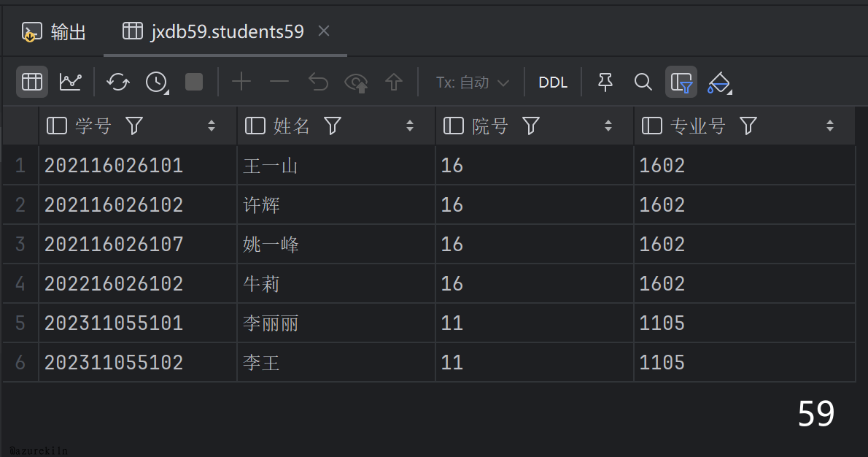Image resolution: width=868 pixels, height=457 pixels.
Task: Select the cell containing 李丽丽
Action: (271, 323)
